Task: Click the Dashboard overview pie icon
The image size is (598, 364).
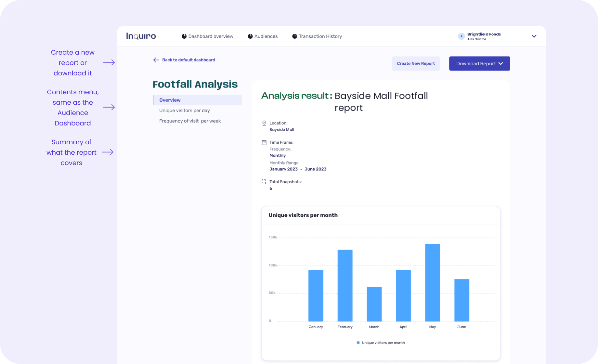Action: 184,36
